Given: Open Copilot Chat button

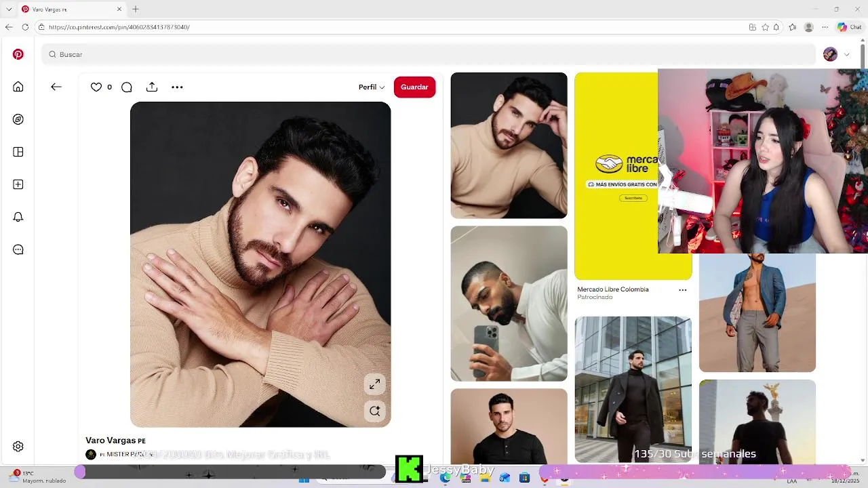Looking at the screenshot, I should click(x=849, y=27).
